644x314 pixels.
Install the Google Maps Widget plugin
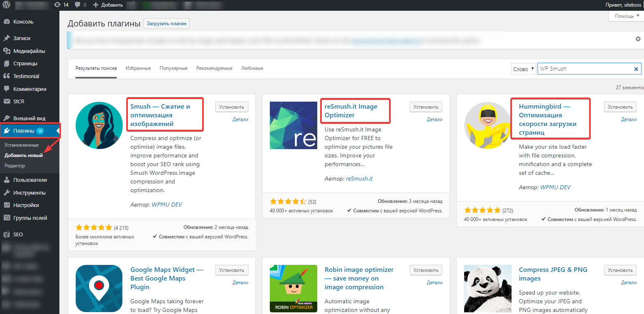click(x=232, y=270)
